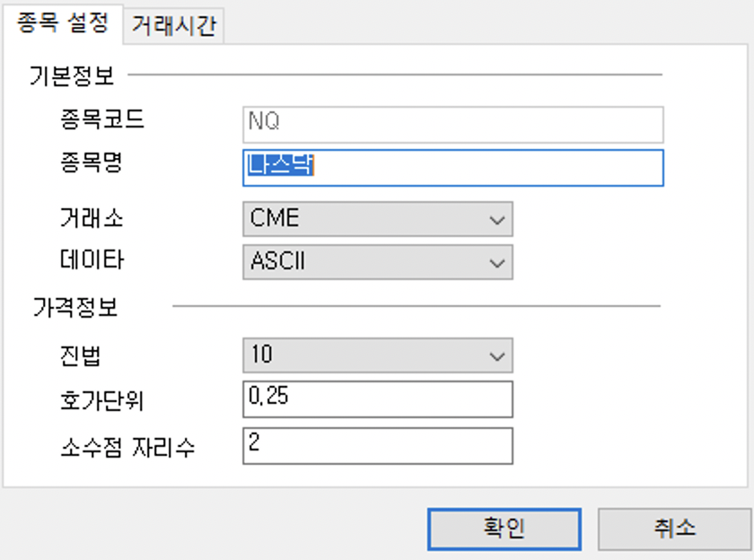This screenshot has height=560, width=754.
Task: Click the highlighted 나스닥 text
Action: (x=280, y=167)
